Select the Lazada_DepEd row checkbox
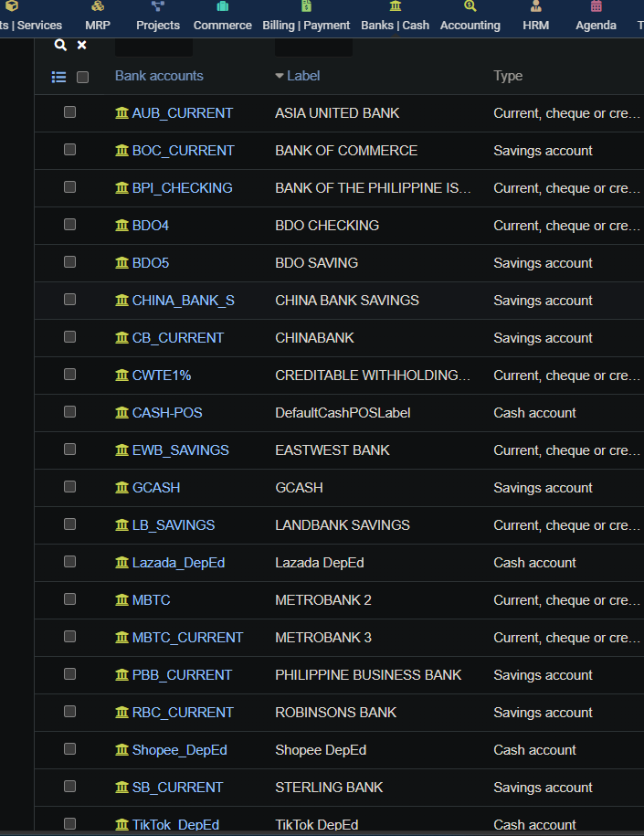The height and width of the screenshot is (836, 644). coord(69,561)
